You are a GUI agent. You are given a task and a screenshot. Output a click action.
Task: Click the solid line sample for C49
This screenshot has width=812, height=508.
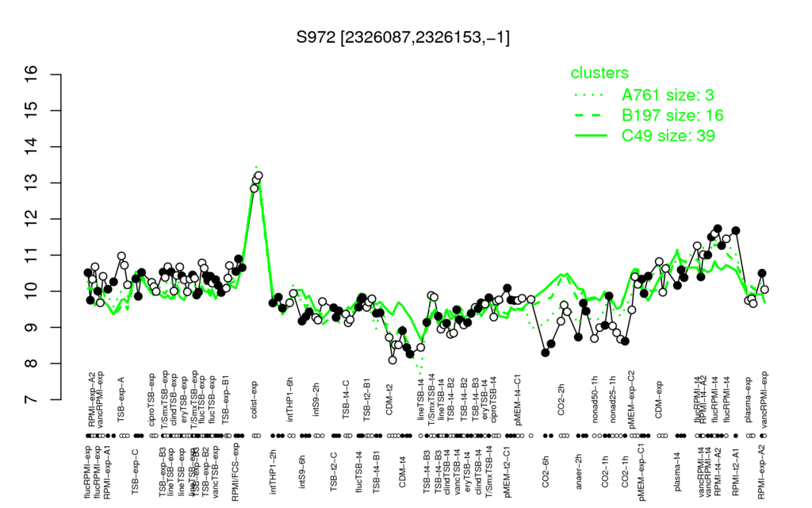coord(591,136)
